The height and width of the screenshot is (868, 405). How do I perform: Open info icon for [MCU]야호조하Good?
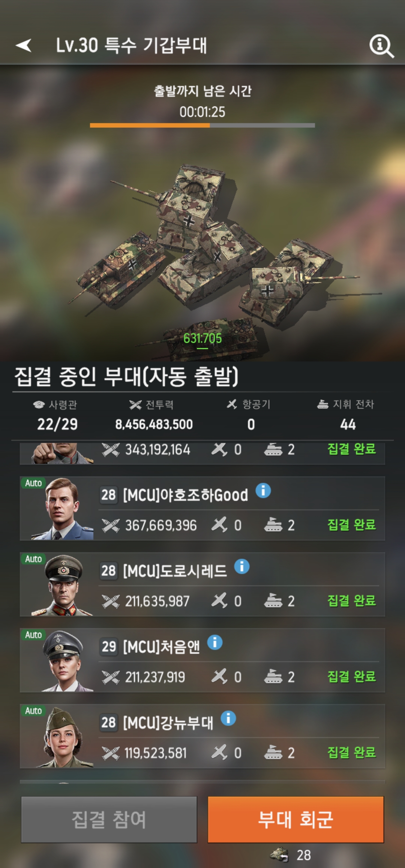(x=263, y=490)
